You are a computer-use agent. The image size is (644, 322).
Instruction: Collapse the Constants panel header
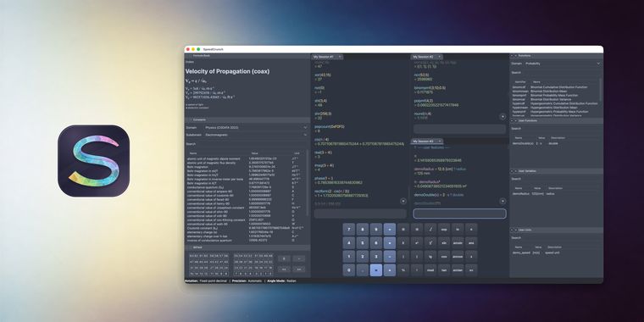click(247, 119)
